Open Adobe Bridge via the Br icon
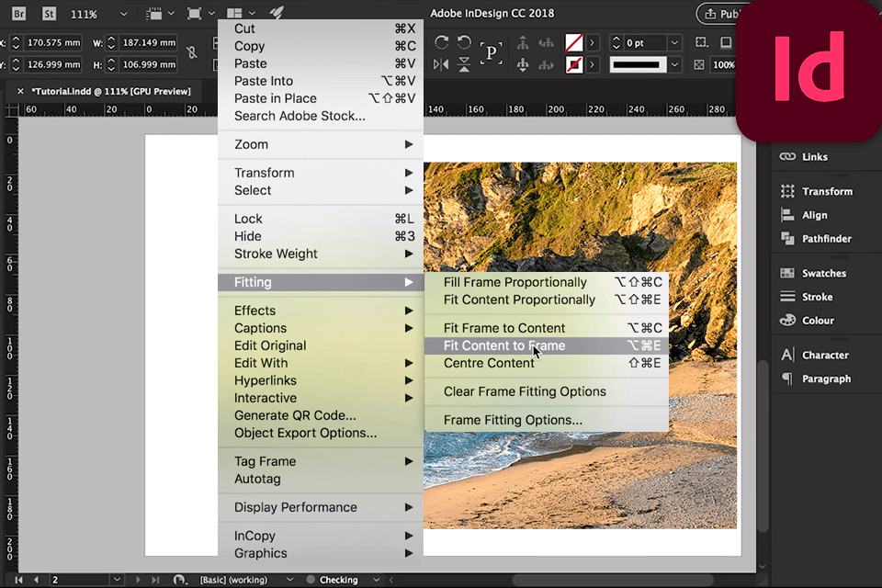This screenshot has width=882, height=588. pos(18,14)
